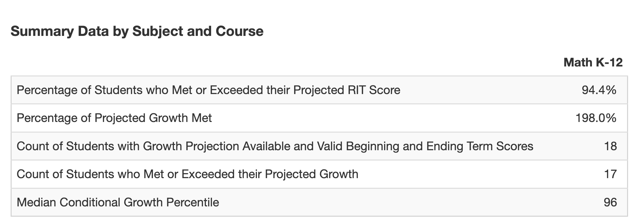The height and width of the screenshot is (224, 644).
Task: Select the value 18 in the table
Action: pos(610,146)
